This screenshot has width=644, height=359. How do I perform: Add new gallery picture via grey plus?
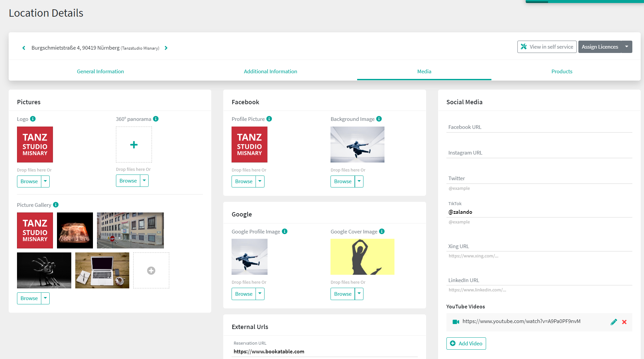coord(151,270)
